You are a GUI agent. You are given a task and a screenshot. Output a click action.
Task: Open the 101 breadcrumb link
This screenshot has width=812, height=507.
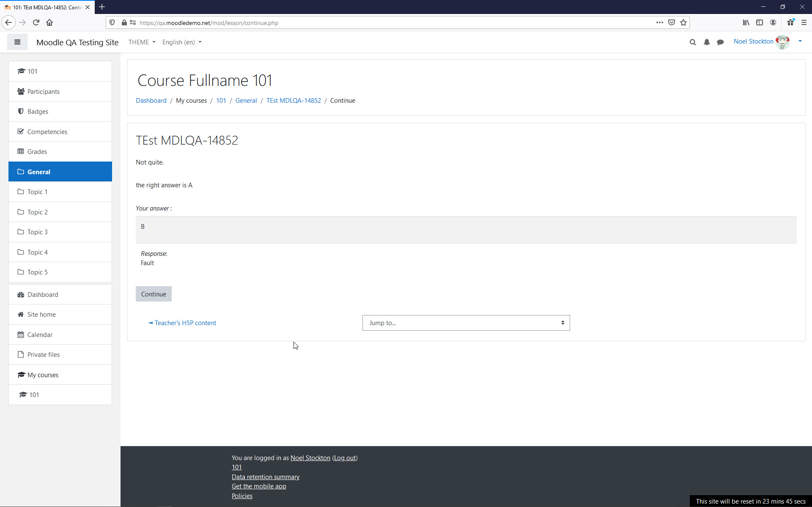pyautogui.click(x=221, y=101)
